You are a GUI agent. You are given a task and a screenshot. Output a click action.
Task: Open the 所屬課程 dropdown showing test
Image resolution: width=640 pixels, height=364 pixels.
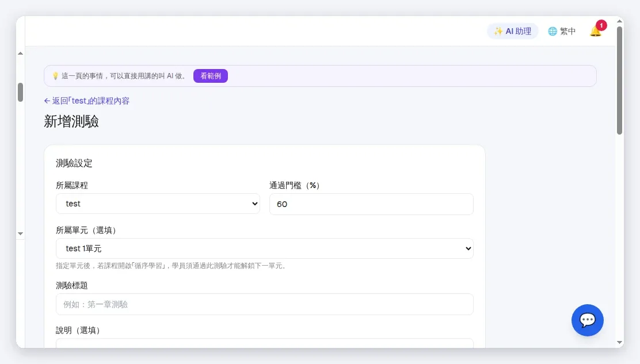[158, 204]
